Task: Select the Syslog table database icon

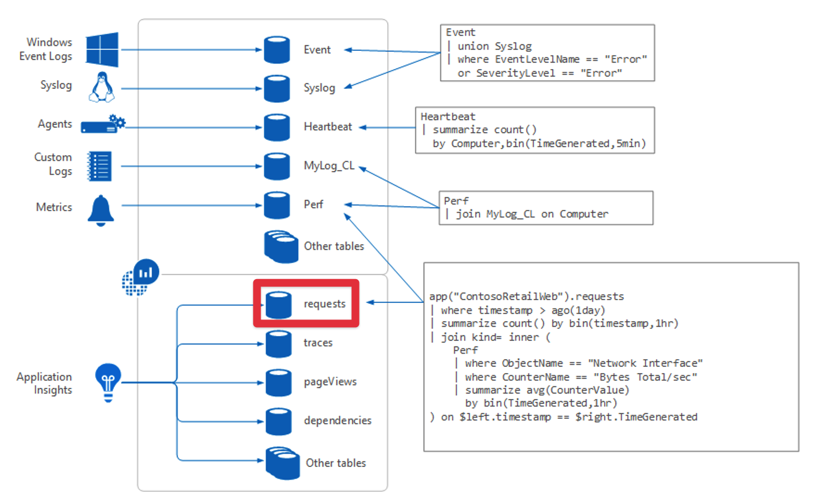Action: [x=277, y=88]
